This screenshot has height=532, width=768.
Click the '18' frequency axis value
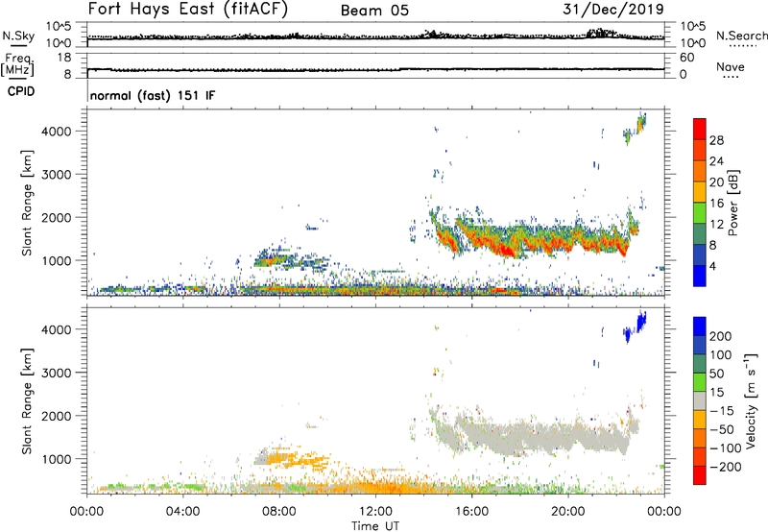(64, 58)
